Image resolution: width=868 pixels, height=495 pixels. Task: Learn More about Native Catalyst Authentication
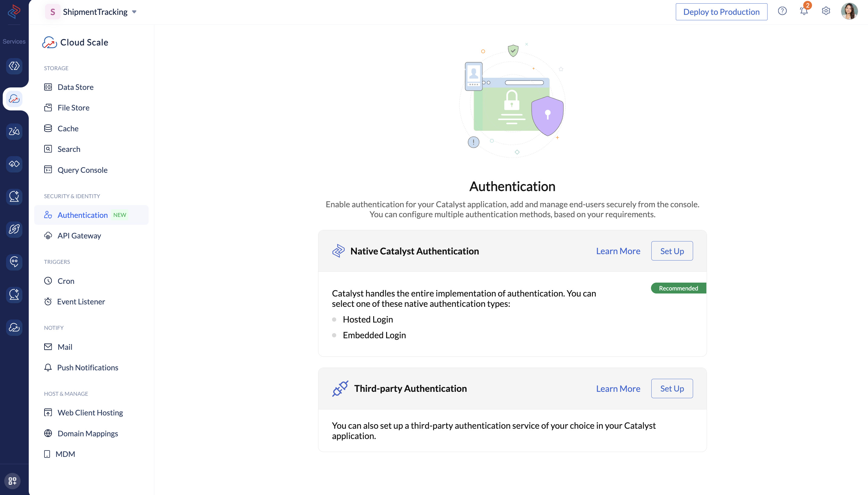(618, 251)
